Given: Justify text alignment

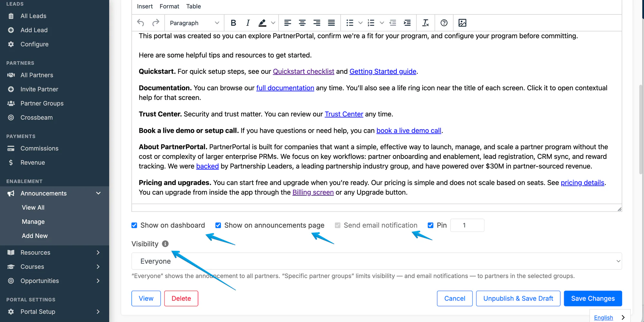Looking at the screenshot, I should (x=331, y=23).
